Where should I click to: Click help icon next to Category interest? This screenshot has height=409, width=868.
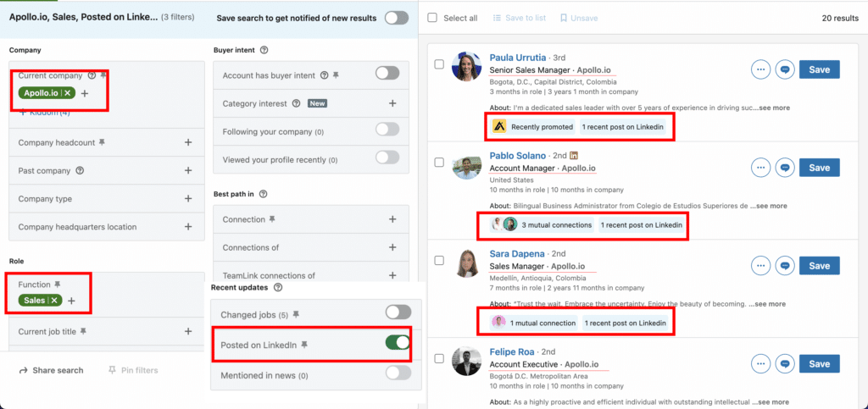coord(296,103)
